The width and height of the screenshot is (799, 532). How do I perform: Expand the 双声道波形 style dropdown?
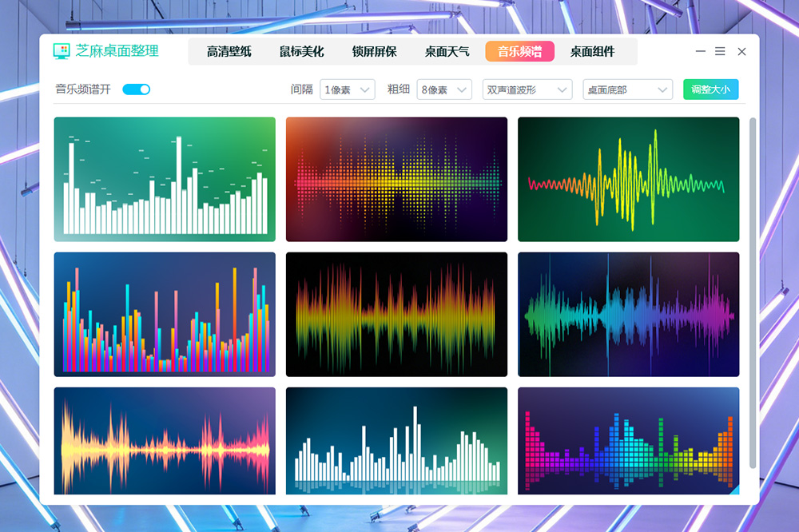[x=527, y=89]
